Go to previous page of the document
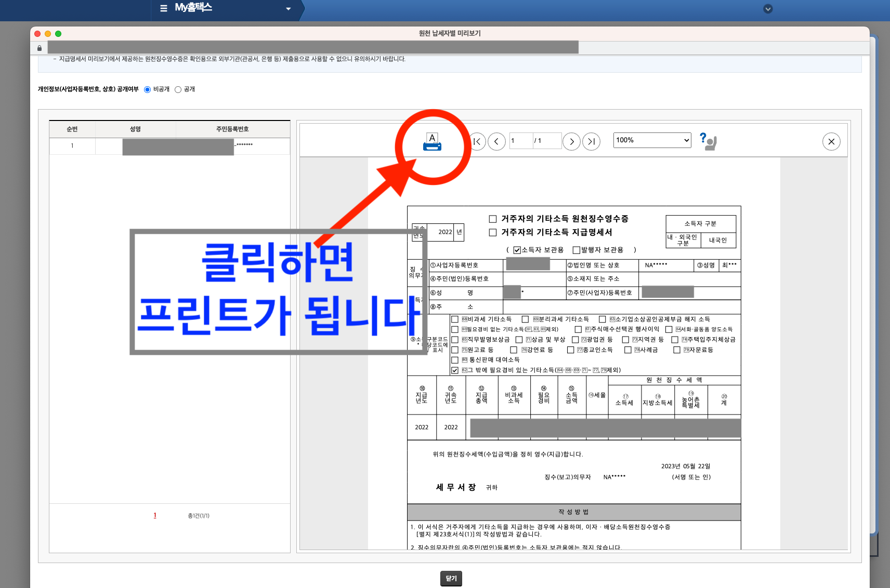This screenshot has height=588, width=890. click(x=496, y=141)
